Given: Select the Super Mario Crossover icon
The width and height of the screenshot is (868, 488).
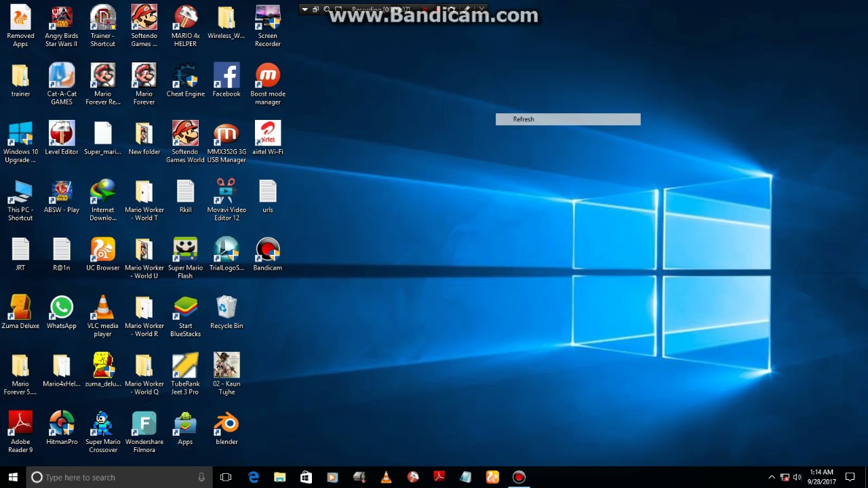Looking at the screenshot, I should (103, 433).
